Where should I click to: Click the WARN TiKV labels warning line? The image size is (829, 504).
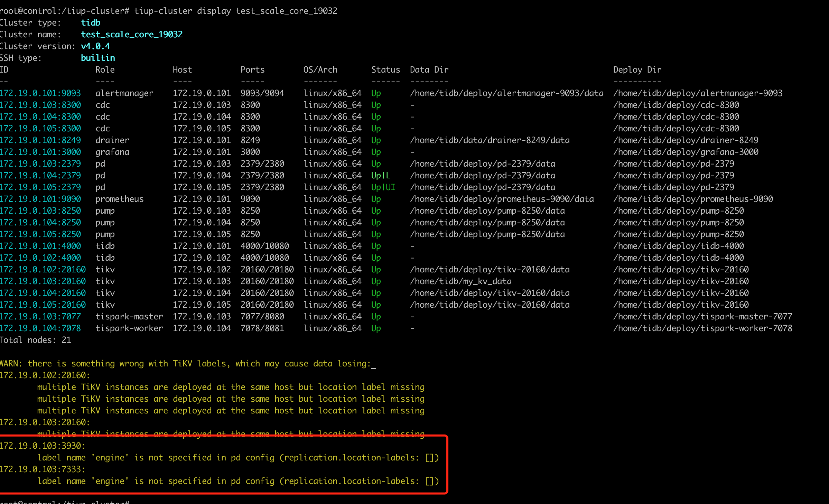tap(185, 363)
